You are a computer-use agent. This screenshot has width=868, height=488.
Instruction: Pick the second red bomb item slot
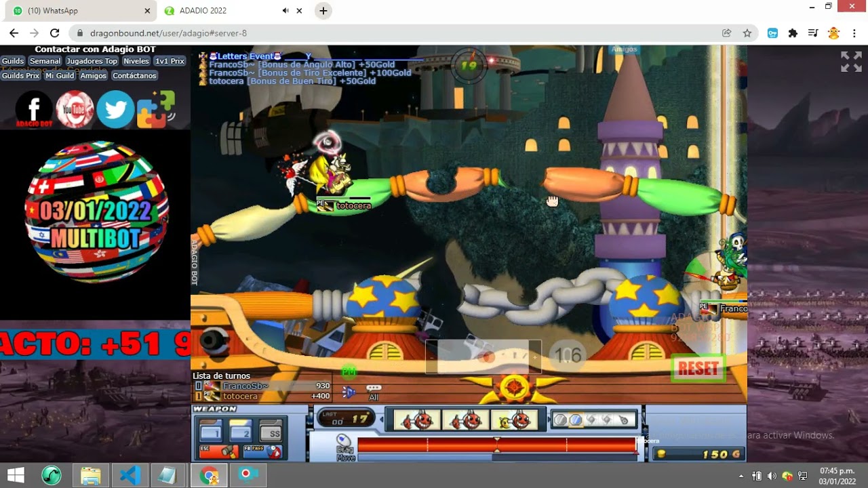click(x=465, y=420)
